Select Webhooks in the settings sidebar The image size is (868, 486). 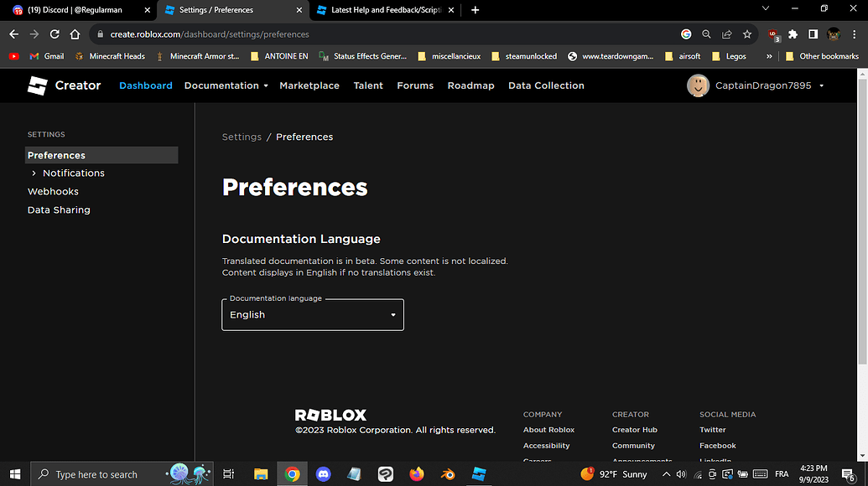point(53,191)
